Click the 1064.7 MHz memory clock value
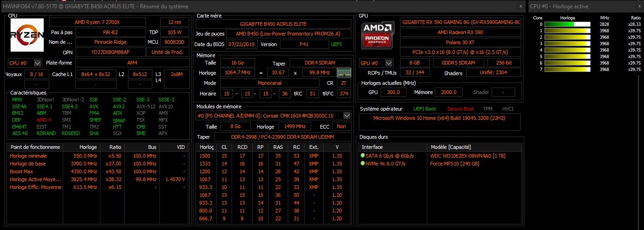Viewport: 644px width, 230px height. (238, 73)
